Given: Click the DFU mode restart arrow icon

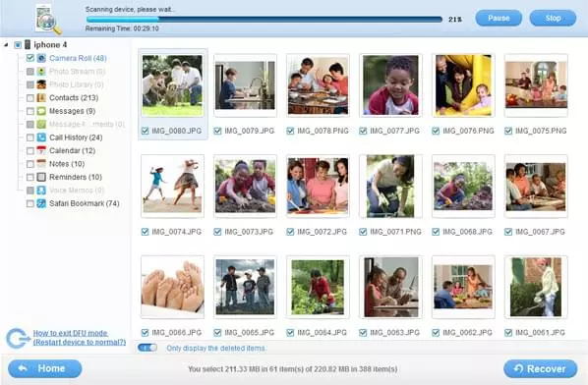Looking at the screenshot, I should 18,338.
